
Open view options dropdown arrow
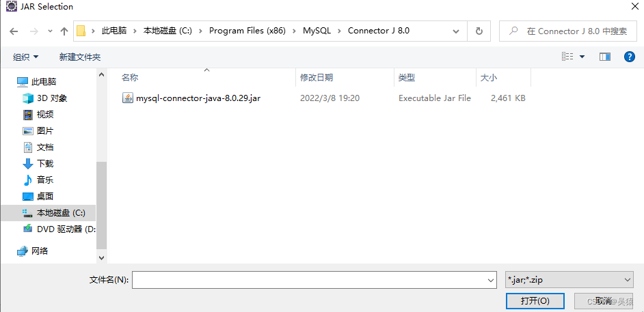click(x=582, y=57)
